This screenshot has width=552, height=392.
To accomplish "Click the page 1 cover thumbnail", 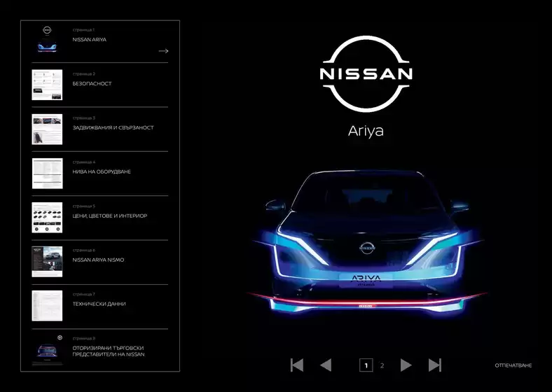I will tap(47, 41).
